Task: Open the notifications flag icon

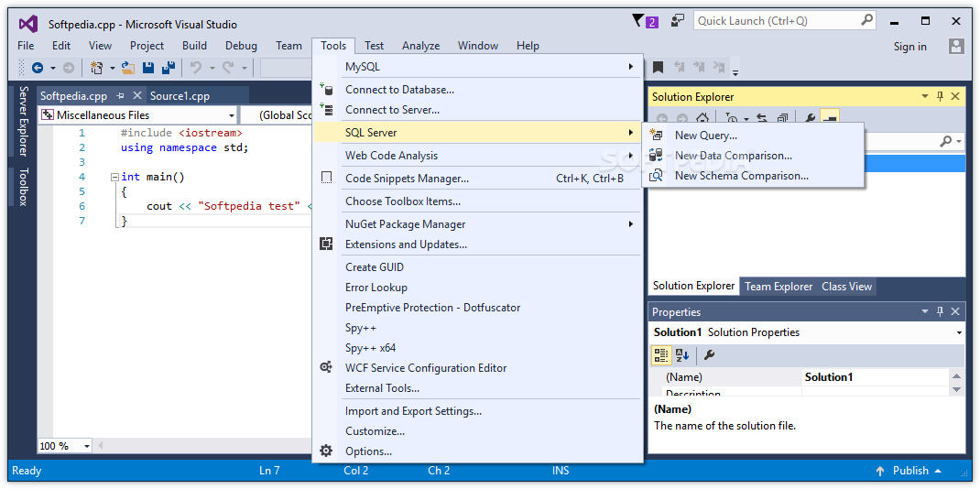Action: [637, 21]
